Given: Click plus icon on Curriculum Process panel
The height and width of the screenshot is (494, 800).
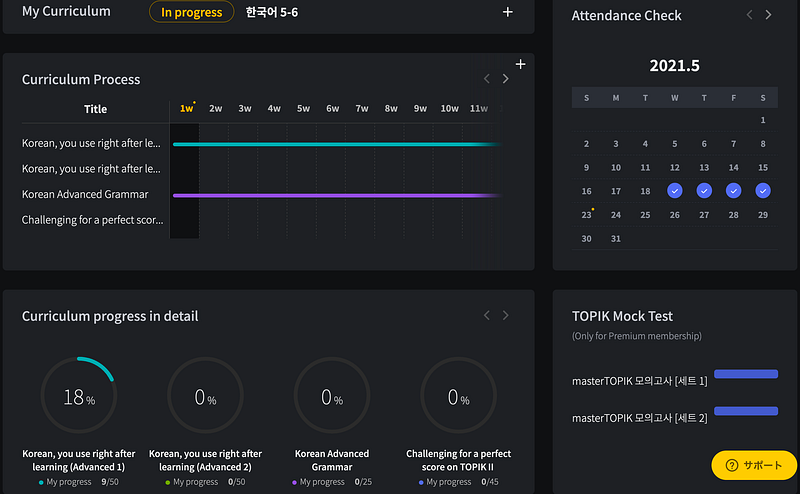Looking at the screenshot, I should pyautogui.click(x=520, y=64).
